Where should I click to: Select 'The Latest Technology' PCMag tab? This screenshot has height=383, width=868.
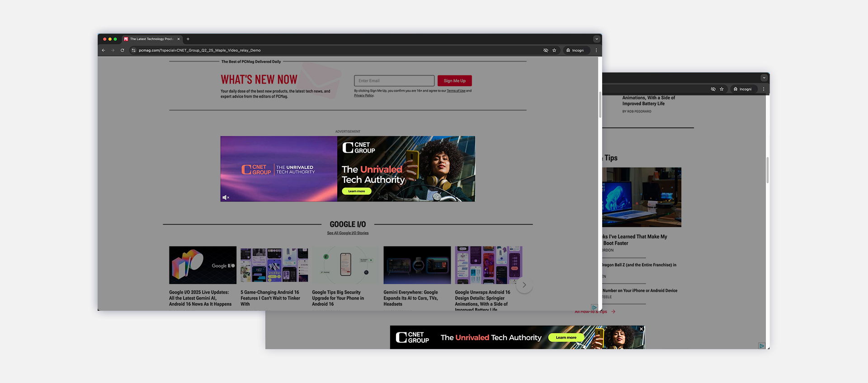151,39
